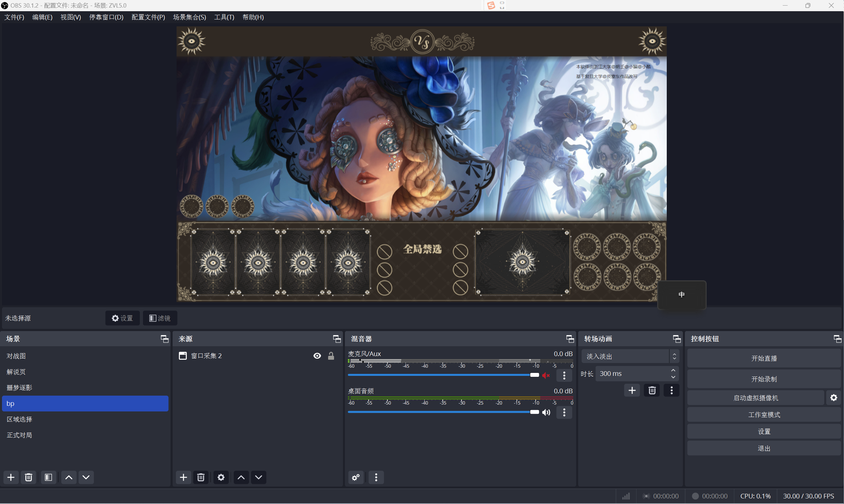Open source properties gear in Sources panel

pyautogui.click(x=221, y=477)
